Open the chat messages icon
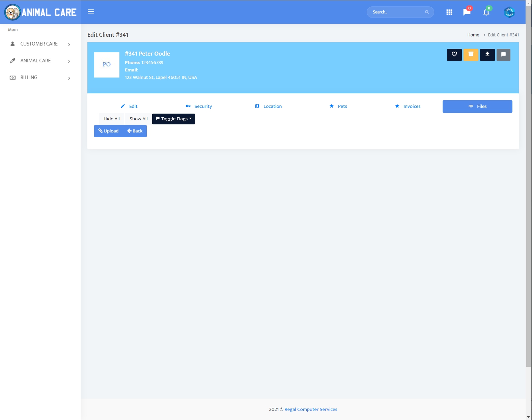The image size is (532, 420). point(467,12)
